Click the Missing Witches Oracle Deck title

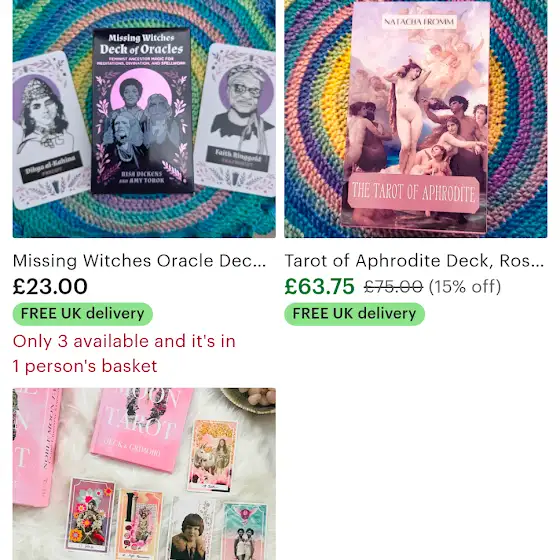[x=139, y=261]
